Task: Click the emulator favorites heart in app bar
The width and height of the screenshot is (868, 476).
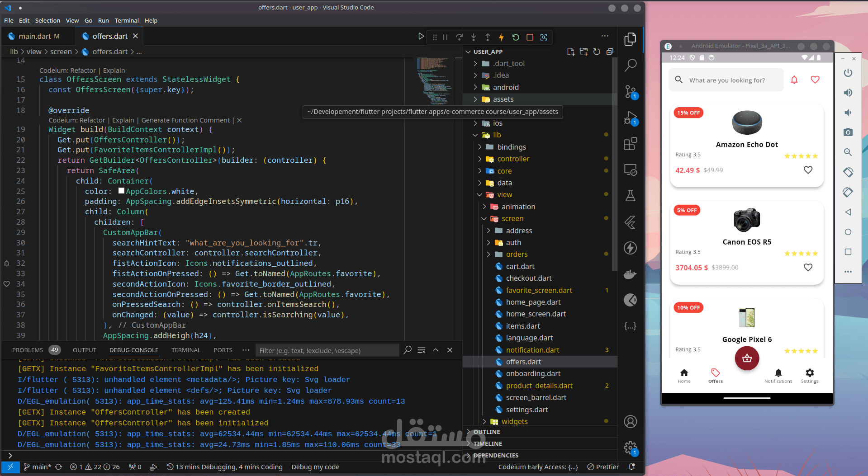Action: [815, 80]
